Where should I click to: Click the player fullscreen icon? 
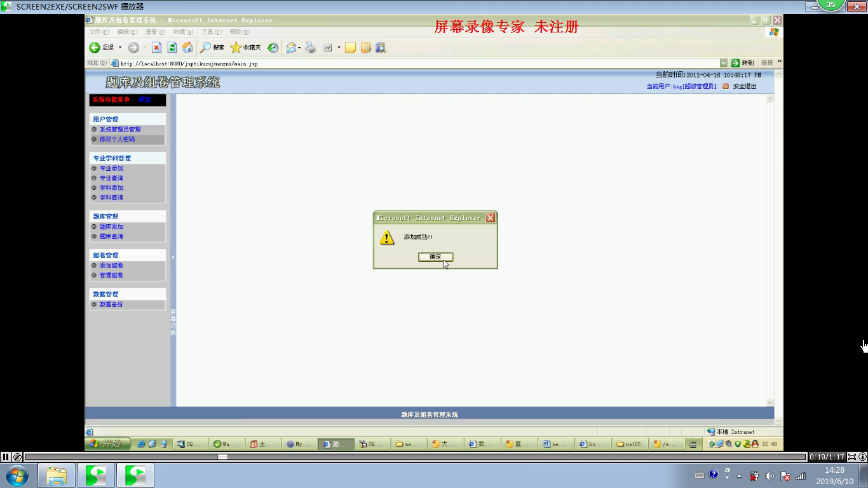pos(852,456)
